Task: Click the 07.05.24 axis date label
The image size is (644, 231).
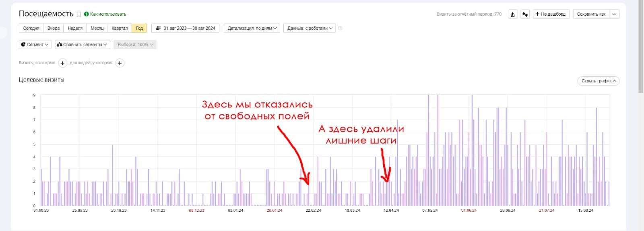Action: coord(430,211)
